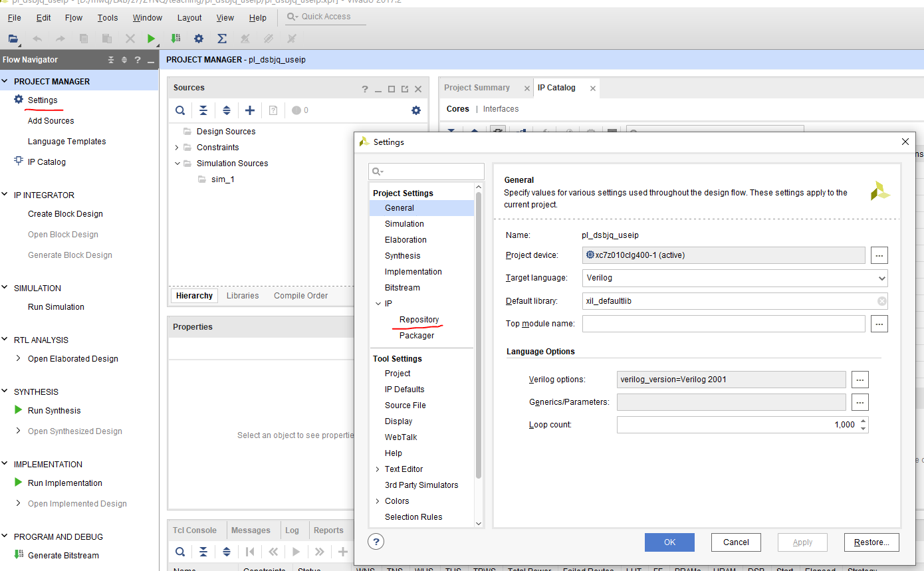Click Cancel in the Settings dialog
Image resolution: width=924 pixels, height=571 pixels.
tap(736, 542)
